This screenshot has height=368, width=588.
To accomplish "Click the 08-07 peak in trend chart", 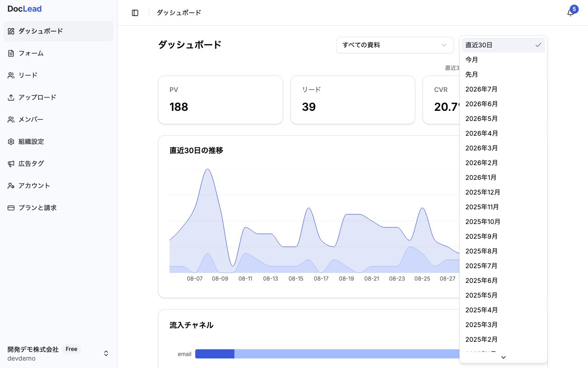I will [208, 170].
